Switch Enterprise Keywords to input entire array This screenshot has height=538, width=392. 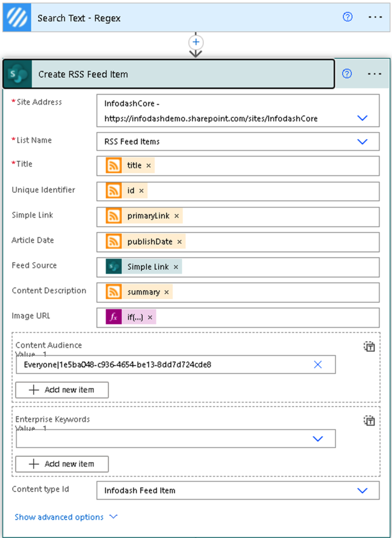(369, 421)
